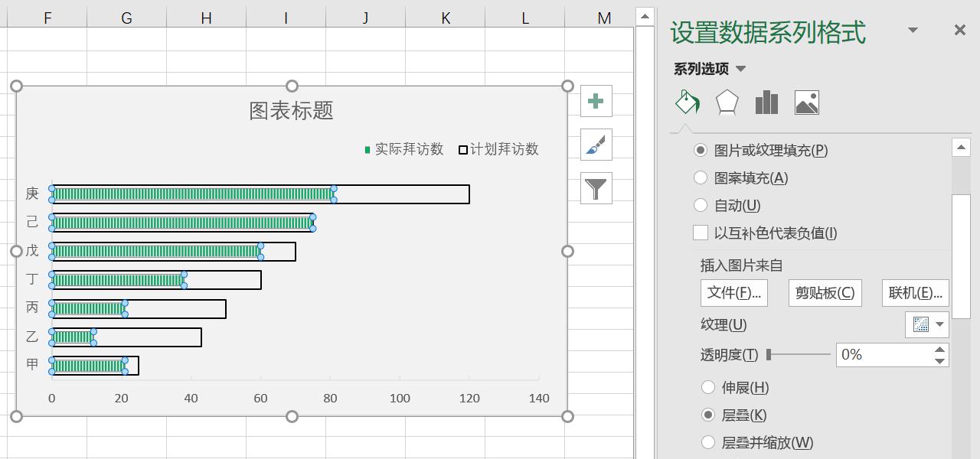Click the 透明度 slider handle

pyautogui.click(x=769, y=354)
